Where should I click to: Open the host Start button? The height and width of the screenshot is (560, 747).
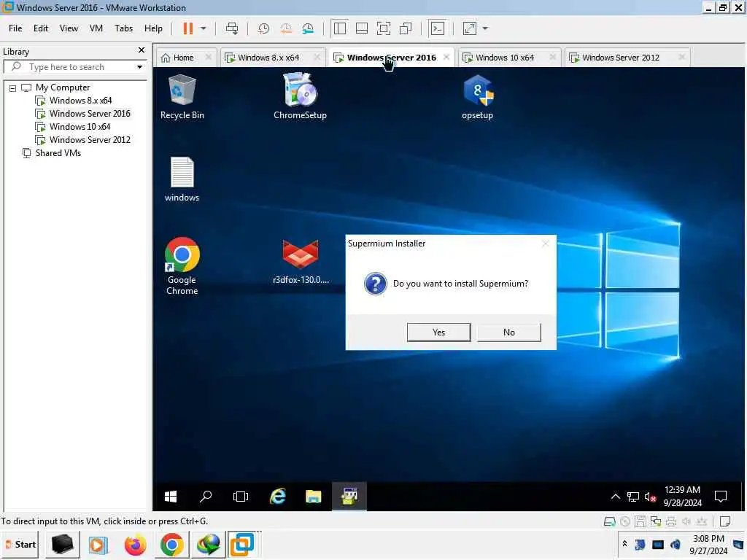pyautogui.click(x=20, y=544)
